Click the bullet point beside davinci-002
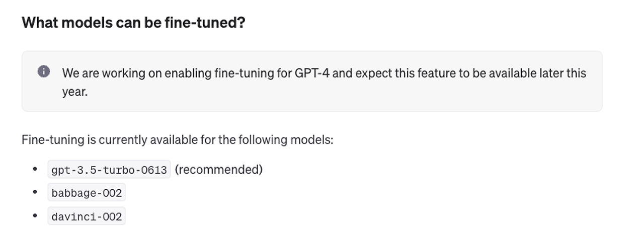 click(35, 216)
